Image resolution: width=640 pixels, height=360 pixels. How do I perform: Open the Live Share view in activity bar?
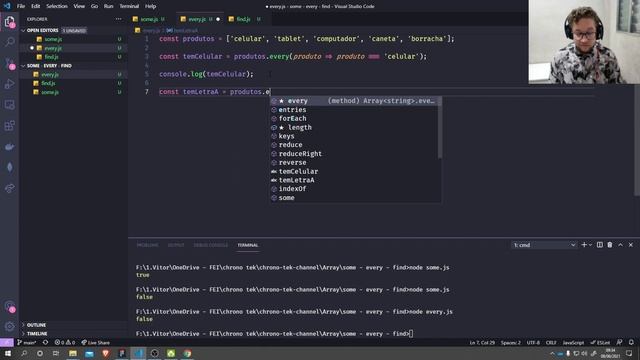[x=9, y=188]
